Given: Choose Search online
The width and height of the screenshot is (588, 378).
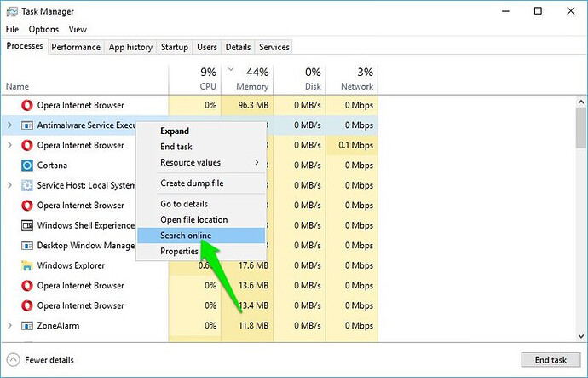Looking at the screenshot, I should pos(202,236).
